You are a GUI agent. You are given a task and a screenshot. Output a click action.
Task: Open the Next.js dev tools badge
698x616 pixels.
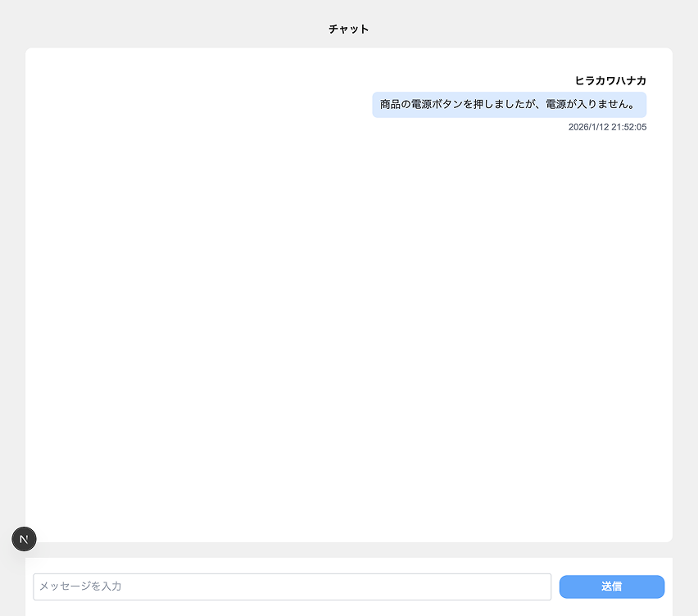(x=24, y=539)
